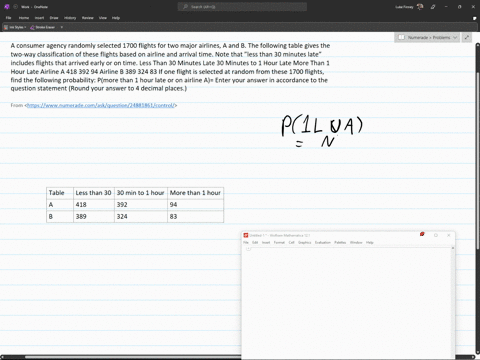Switch to the Home tab

(x=24, y=18)
